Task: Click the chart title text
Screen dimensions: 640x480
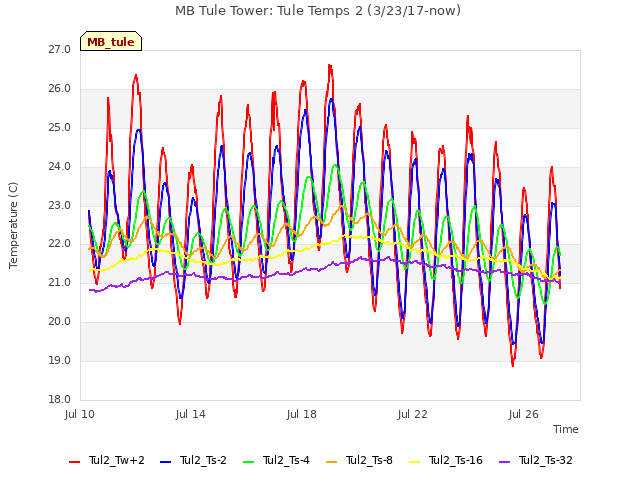Action: (318, 10)
